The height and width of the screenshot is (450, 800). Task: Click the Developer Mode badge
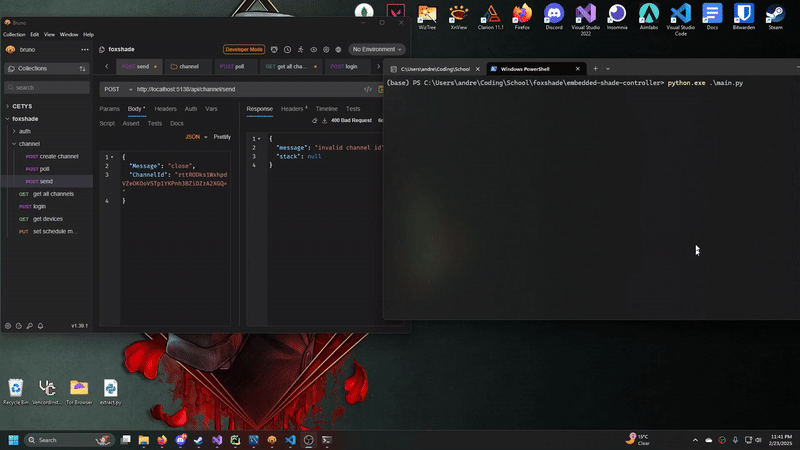pos(244,49)
